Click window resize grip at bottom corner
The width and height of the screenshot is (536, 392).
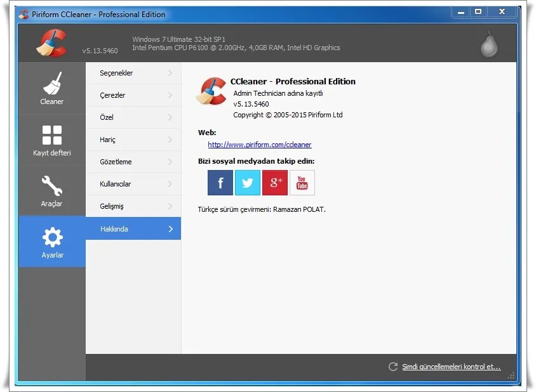[511, 376]
